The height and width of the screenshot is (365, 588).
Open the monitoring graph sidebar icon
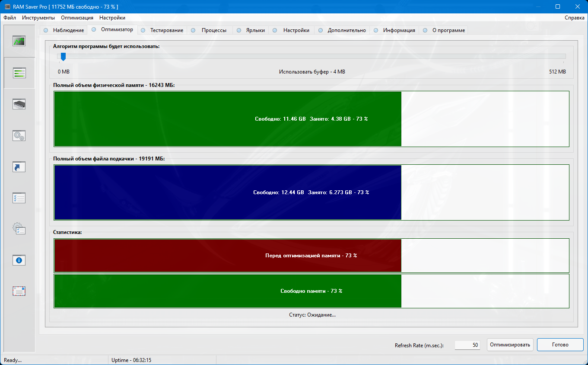tap(19, 41)
